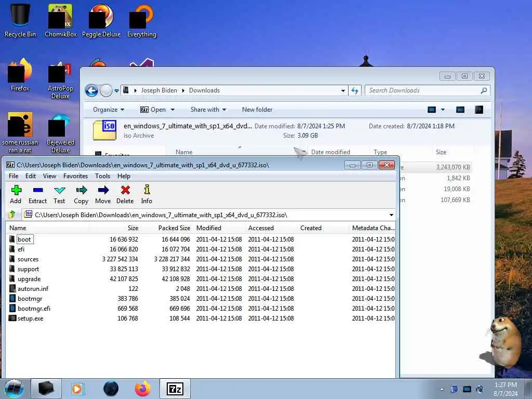Click the red Delete icon in 7-Zip
The image size is (532, 399).
click(125, 194)
